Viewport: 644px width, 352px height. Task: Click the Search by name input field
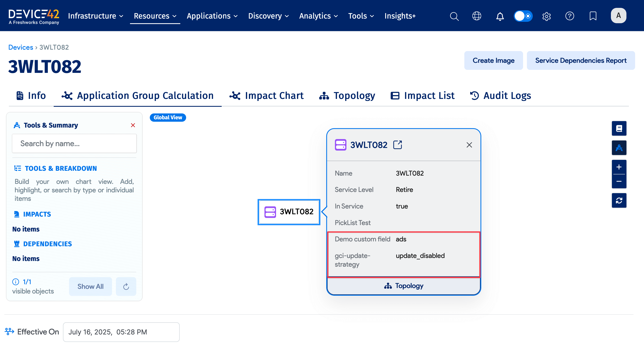(74, 144)
